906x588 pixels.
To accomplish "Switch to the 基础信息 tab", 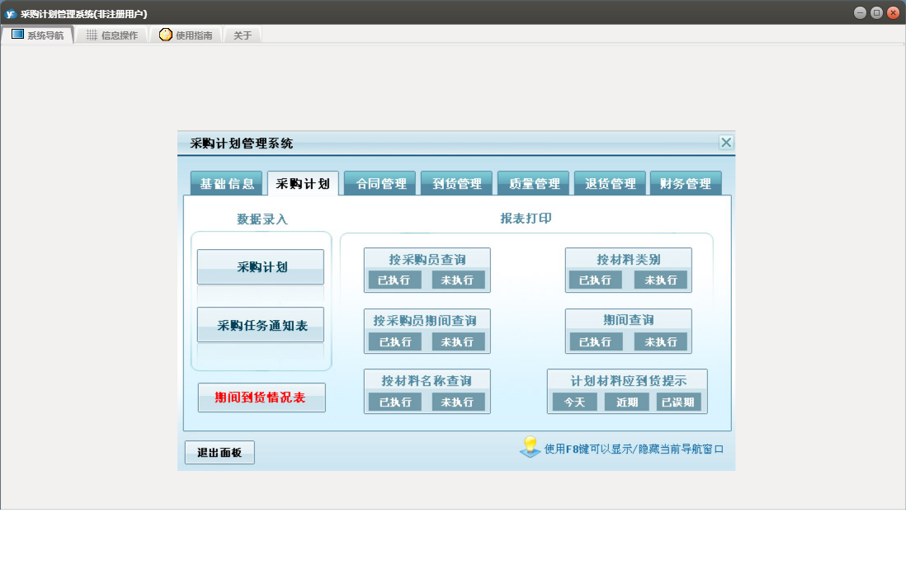I will 227,184.
